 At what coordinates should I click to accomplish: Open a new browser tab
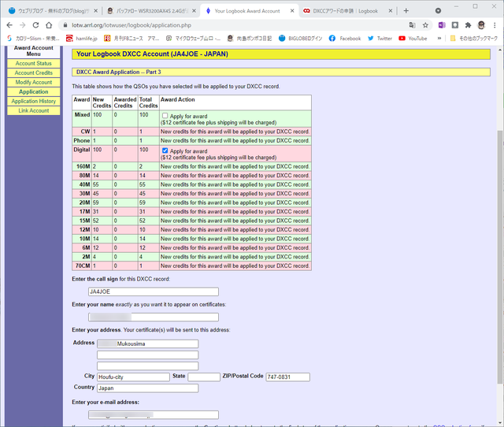(x=406, y=11)
